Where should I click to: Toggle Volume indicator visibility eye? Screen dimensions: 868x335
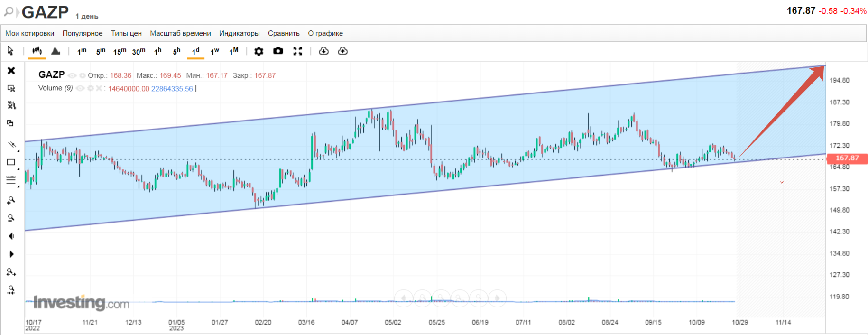81,88
